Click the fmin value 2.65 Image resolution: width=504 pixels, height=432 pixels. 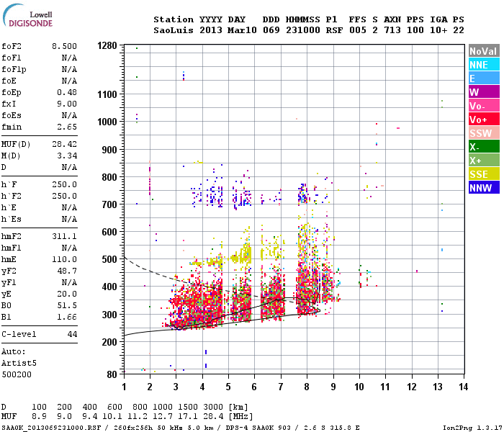pyautogui.click(x=67, y=127)
